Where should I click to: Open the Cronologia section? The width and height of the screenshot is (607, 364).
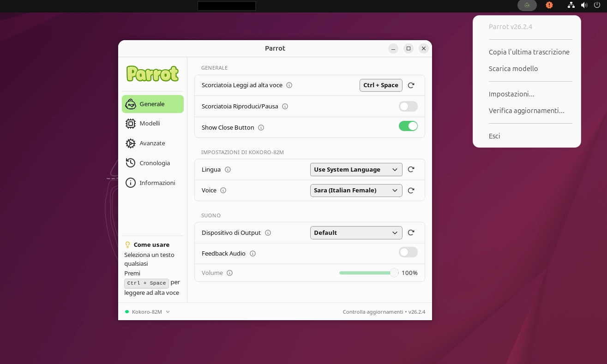point(155,163)
